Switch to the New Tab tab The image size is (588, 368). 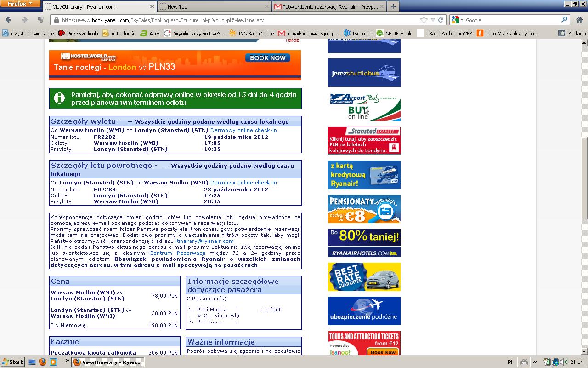(215, 6)
